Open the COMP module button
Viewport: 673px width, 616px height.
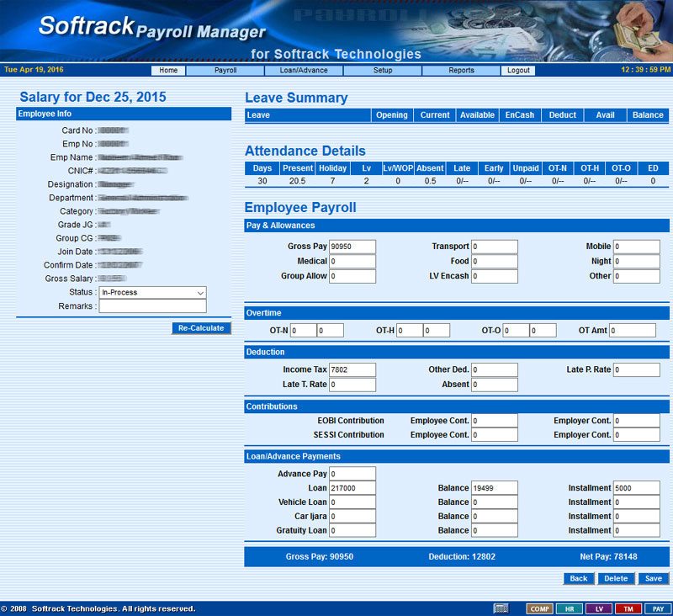point(538,608)
